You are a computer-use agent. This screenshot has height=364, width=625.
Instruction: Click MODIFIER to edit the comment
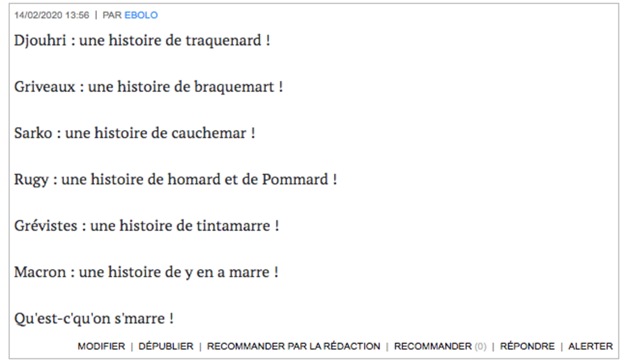point(101,346)
